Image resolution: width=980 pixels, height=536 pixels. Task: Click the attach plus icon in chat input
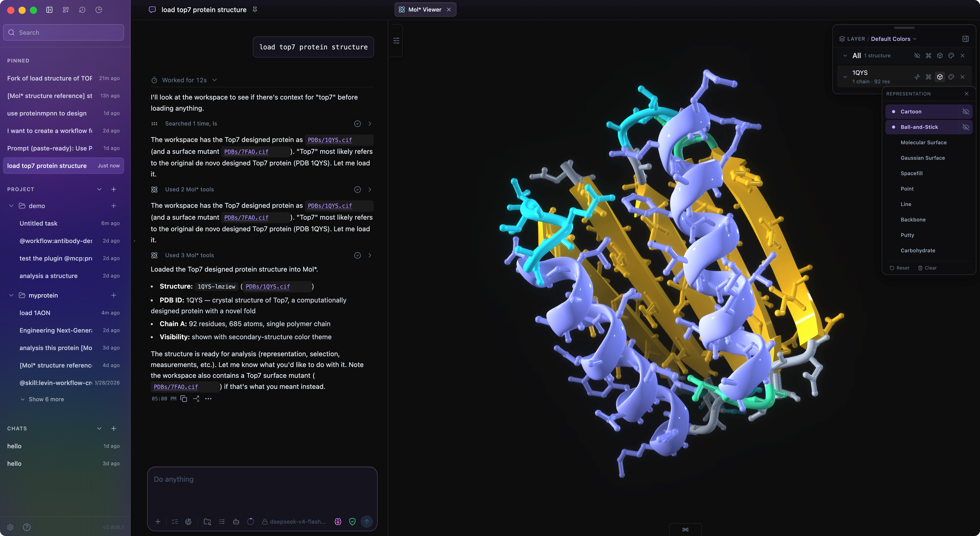158,522
